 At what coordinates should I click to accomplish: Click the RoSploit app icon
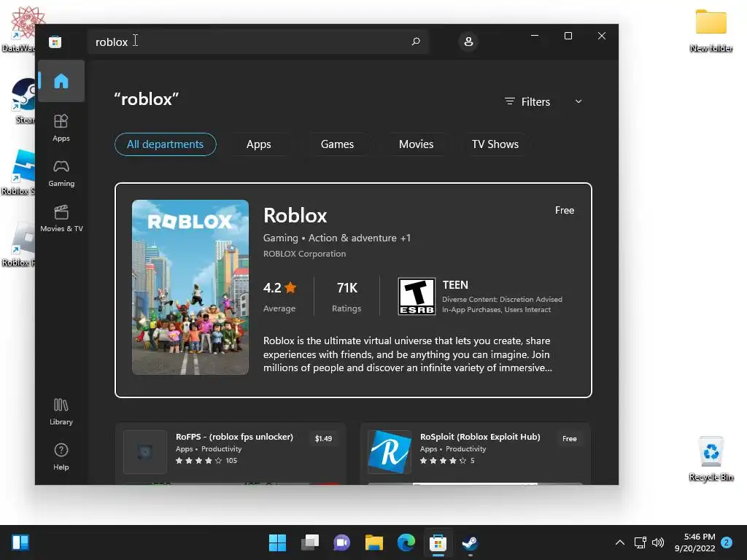click(x=390, y=451)
